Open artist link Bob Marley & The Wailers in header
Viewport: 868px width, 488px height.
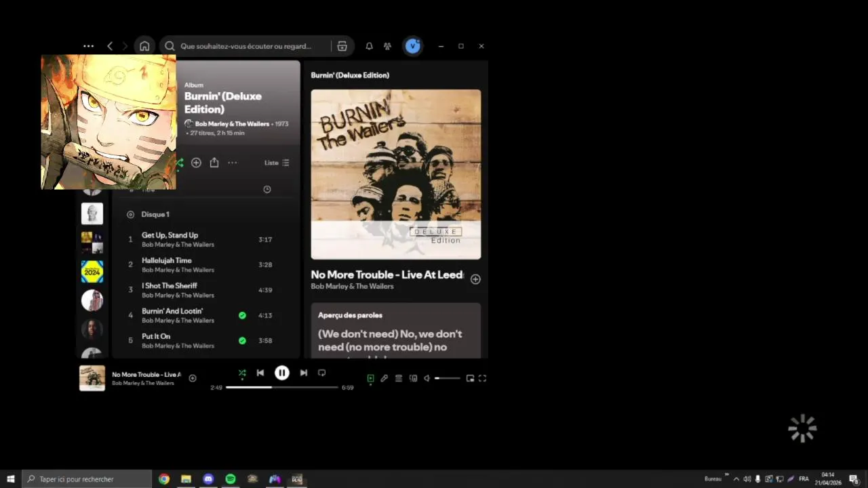[x=232, y=124]
